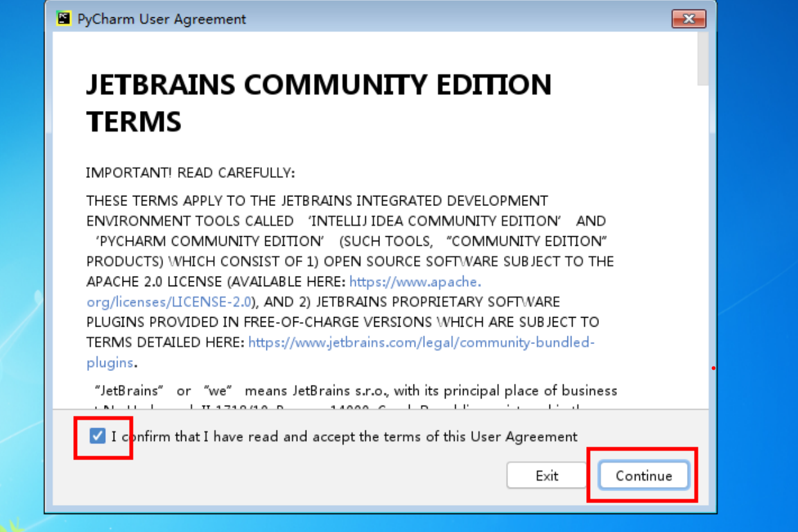Click the agreement text scrollbar thumb

click(703, 59)
